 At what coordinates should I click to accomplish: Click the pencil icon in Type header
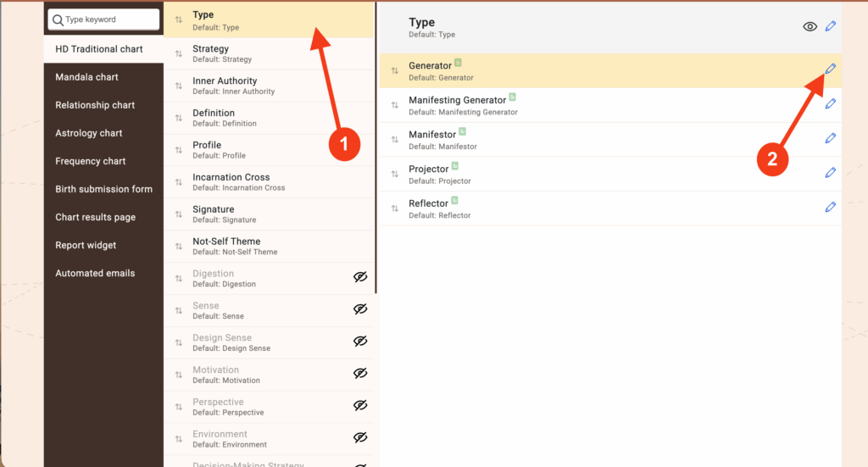click(x=830, y=27)
